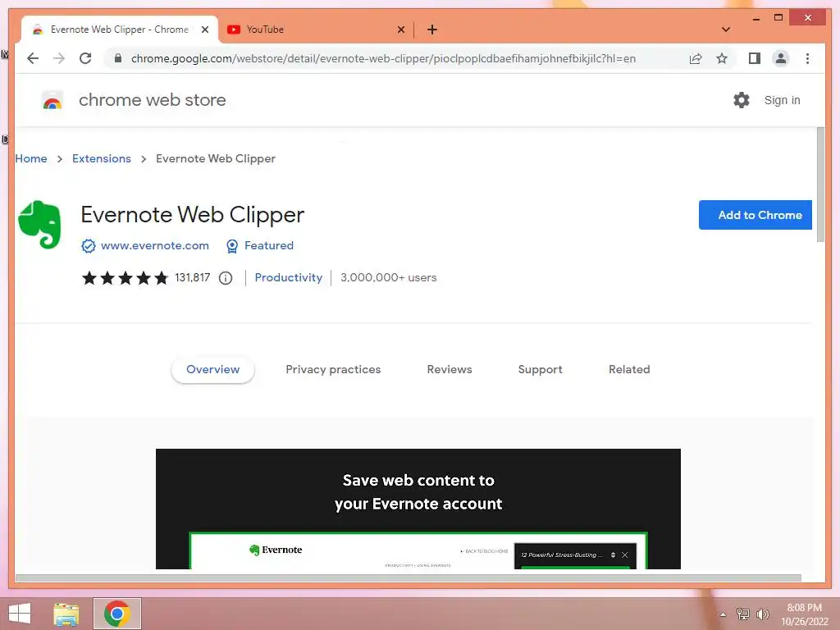
Task: Switch to the YouTube tab
Action: (x=316, y=30)
